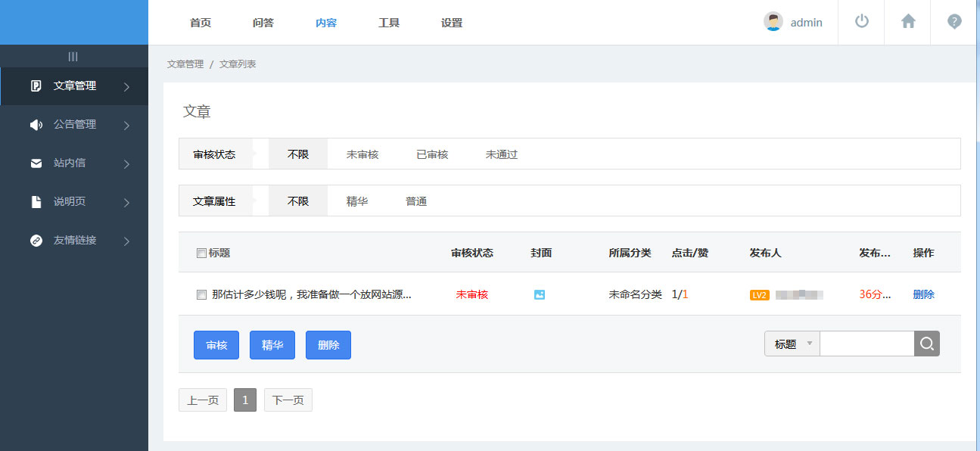Click the 删除 link in the article row
This screenshot has width=980, height=451.
[x=923, y=294]
